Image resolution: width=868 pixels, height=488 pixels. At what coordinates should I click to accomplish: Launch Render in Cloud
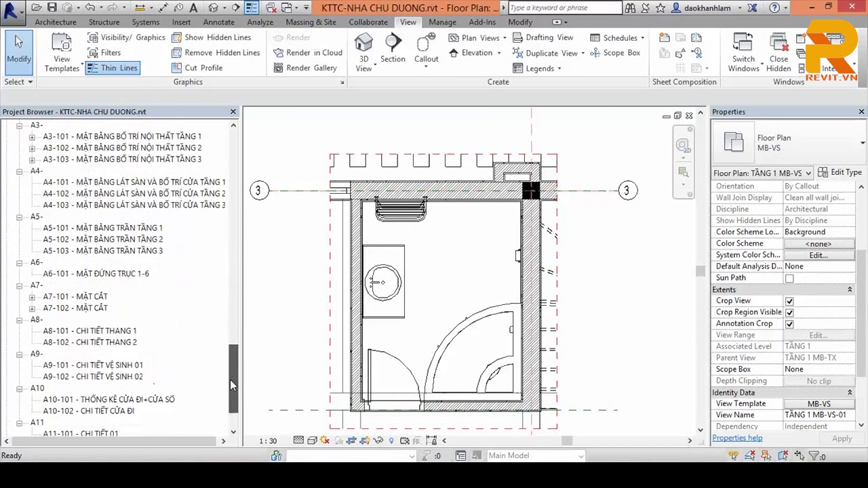click(x=307, y=52)
